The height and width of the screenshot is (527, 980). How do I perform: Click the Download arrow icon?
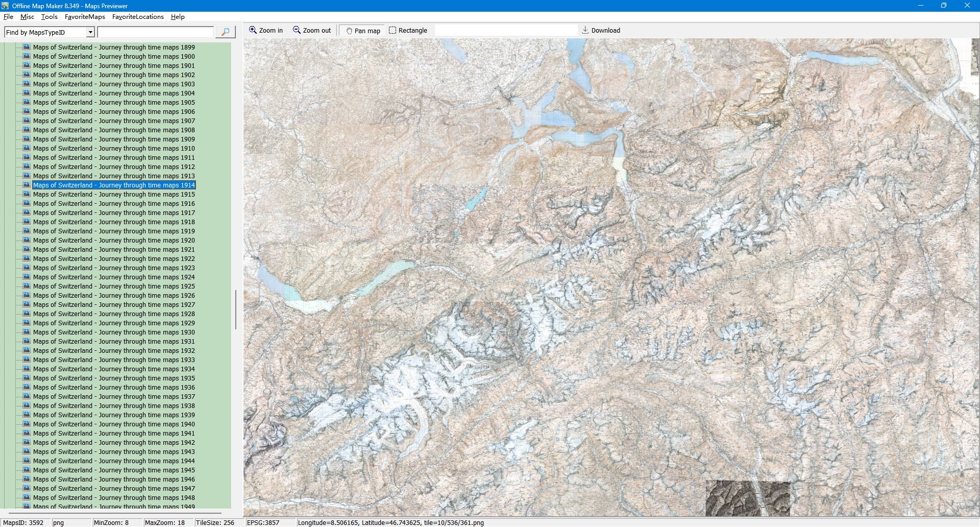(x=585, y=30)
